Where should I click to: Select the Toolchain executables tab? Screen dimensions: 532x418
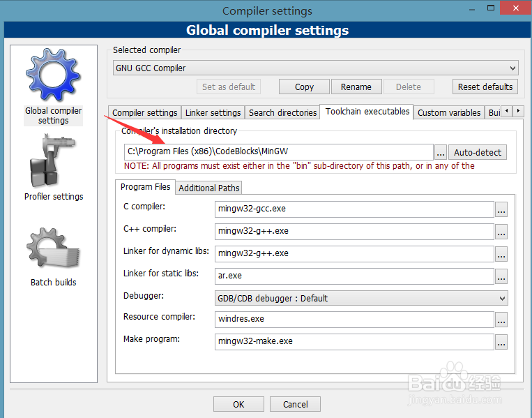(x=367, y=112)
